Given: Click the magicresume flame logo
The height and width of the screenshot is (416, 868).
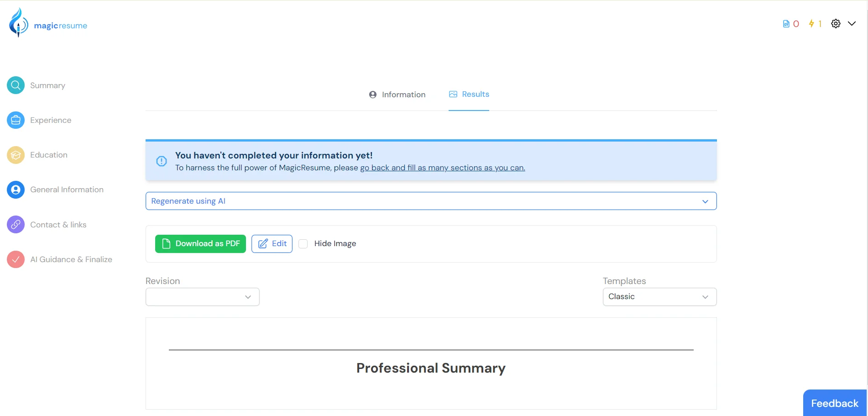Looking at the screenshot, I should tap(18, 23).
